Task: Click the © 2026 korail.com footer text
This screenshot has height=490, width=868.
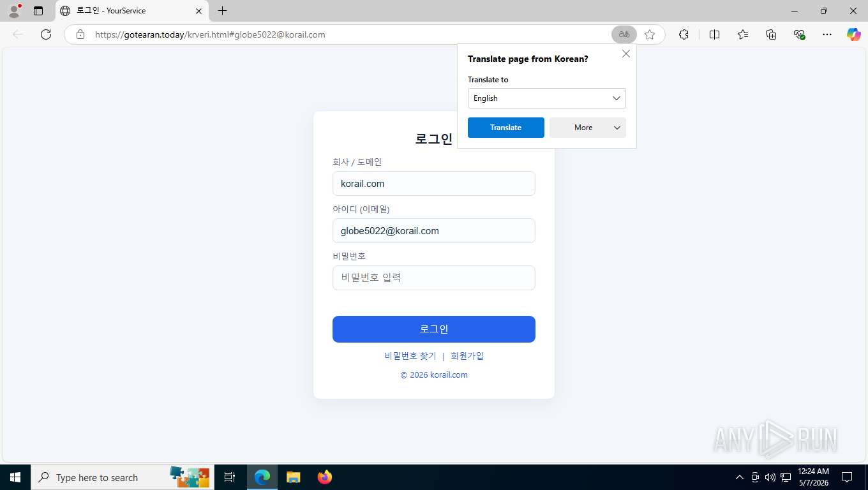Action: 434,375
